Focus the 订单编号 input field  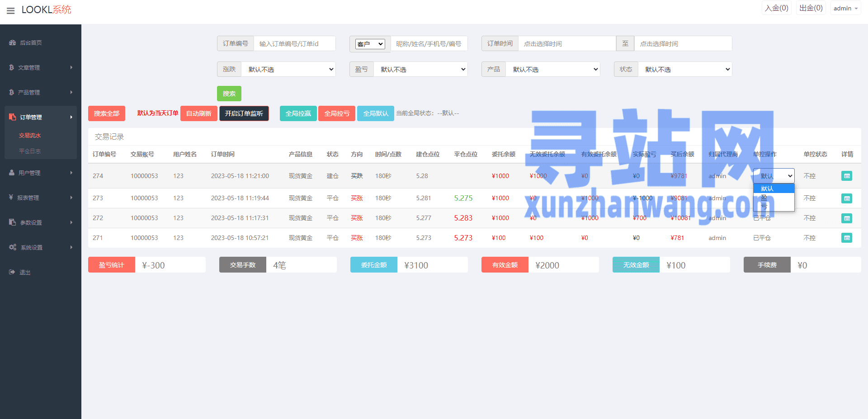295,43
